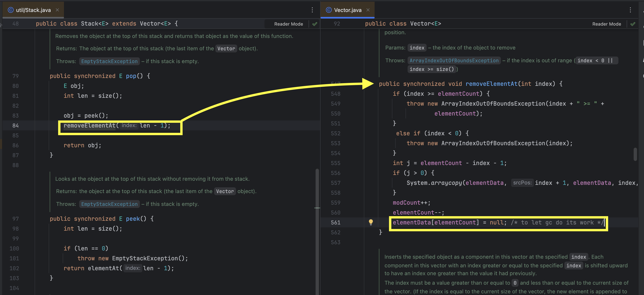Open the ArrayIndexOutOfBoundsException doc link
Viewport: 644px width, 295px height.
454,60
